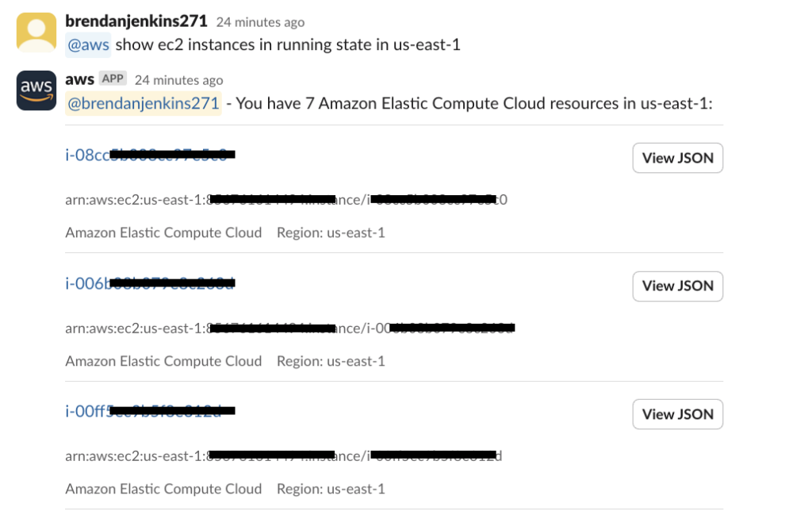
Task: View JSON for the second EC2 instance
Action: pyautogui.click(x=677, y=286)
